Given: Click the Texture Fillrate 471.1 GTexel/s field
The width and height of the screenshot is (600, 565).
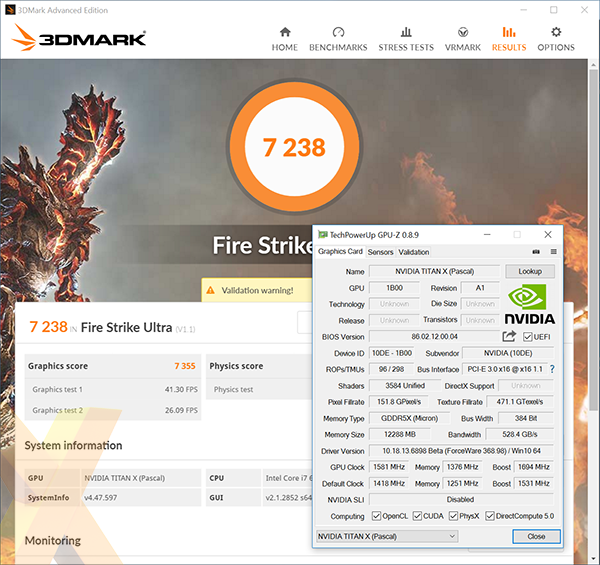Looking at the screenshot, I should 520,402.
